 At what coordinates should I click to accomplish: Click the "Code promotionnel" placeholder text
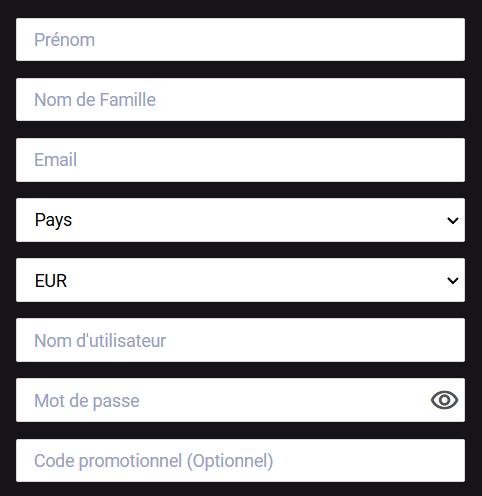click(x=108, y=461)
